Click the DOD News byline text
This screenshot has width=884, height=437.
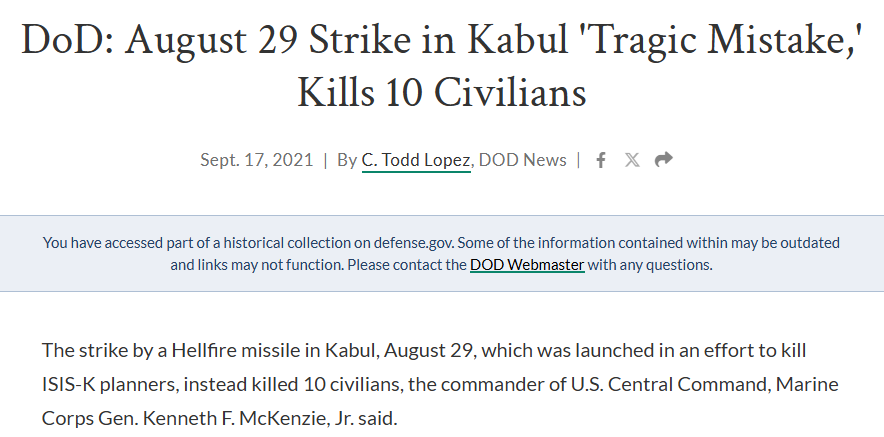tap(523, 160)
